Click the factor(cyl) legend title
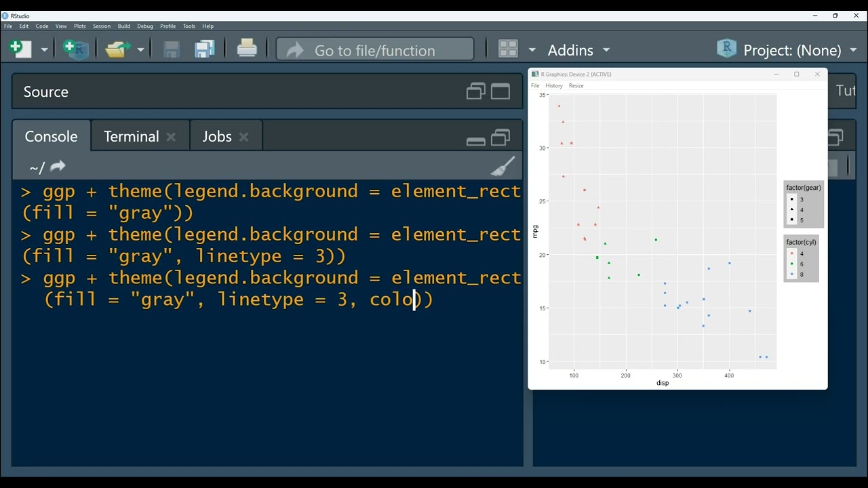 [802, 242]
